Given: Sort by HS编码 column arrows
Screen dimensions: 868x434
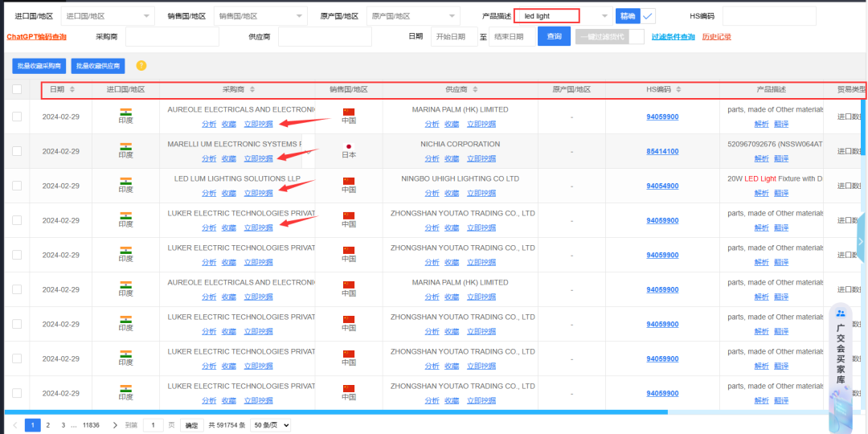Looking at the screenshot, I should pos(678,89).
